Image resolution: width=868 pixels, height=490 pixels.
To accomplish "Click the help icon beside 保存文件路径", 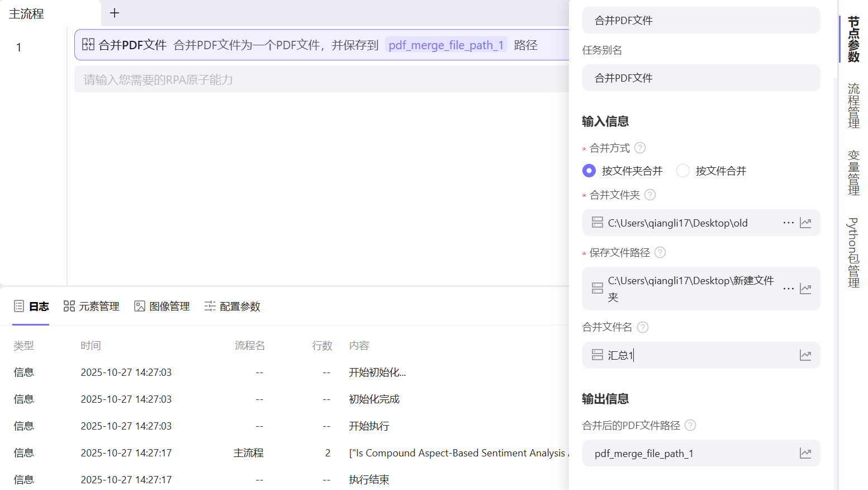I will tap(660, 252).
